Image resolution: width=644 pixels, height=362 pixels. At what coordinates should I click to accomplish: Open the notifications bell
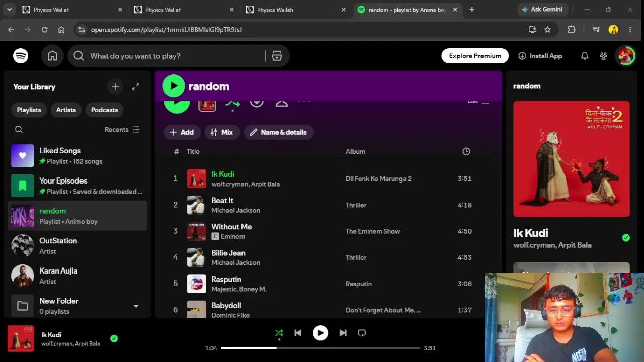(x=585, y=56)
